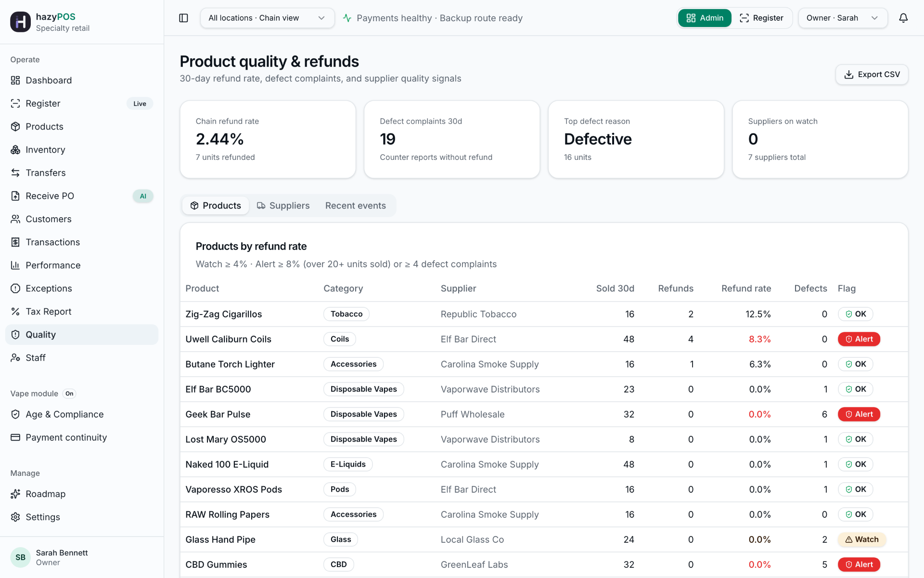Screen dimensions: 924x578
Task: Click the CBD category chip
Action: point(338,565)
